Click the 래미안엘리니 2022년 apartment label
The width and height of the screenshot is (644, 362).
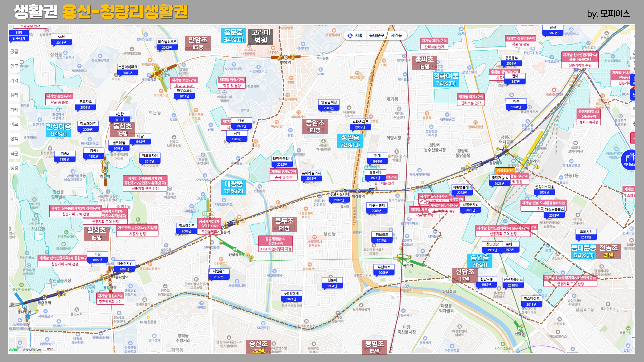[x=282, y=161]
